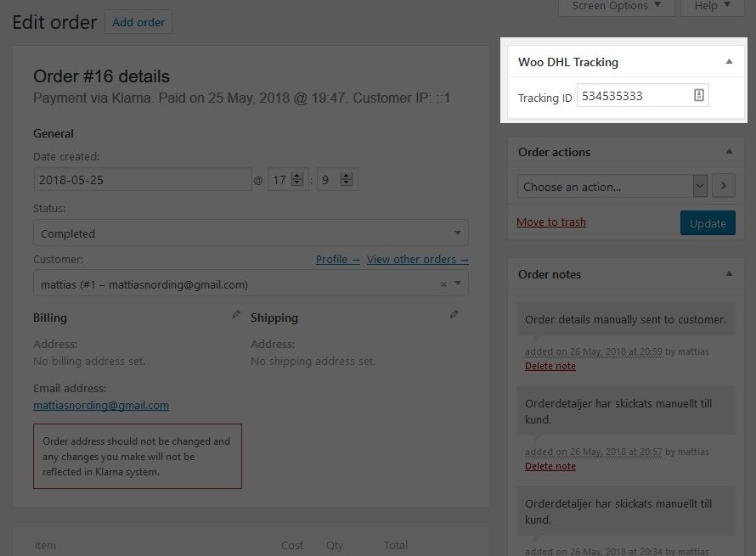Click the Shipping address edit pencil icon
Screen dimensions: 756x556
point(454,315)
